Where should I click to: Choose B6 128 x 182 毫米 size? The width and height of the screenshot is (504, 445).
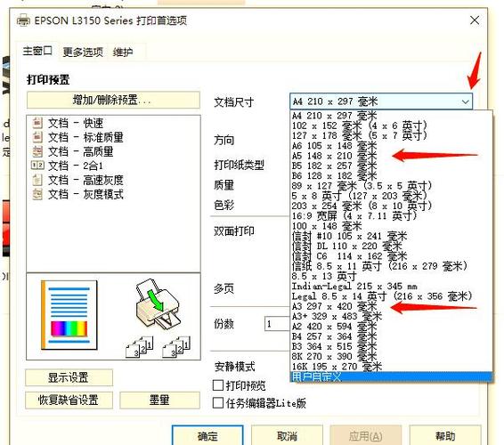click(391, 175)
